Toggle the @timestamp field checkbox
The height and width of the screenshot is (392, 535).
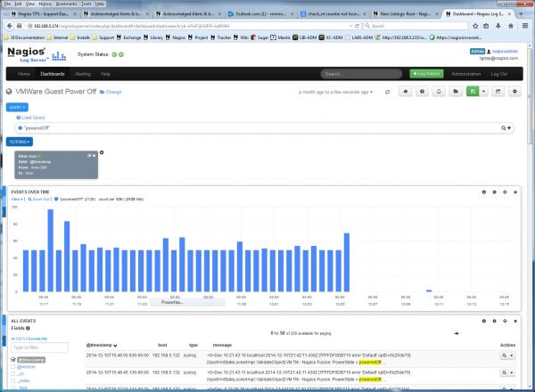tap(13, 358)
